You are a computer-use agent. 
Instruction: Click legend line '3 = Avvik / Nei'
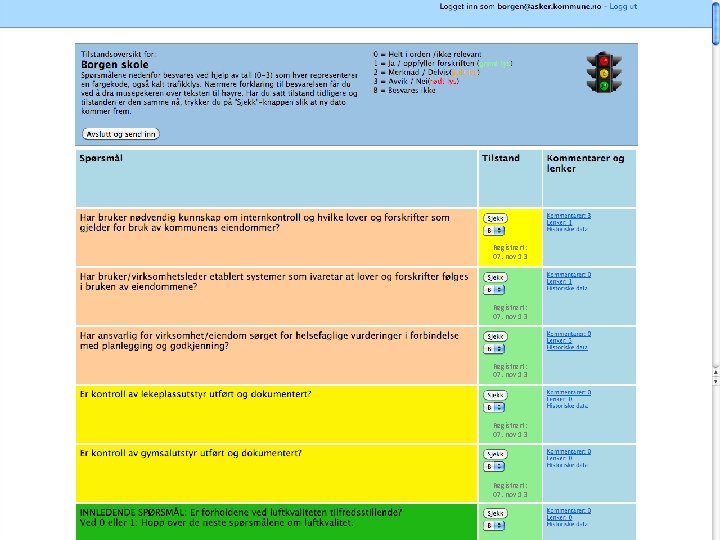click(416, 81)
